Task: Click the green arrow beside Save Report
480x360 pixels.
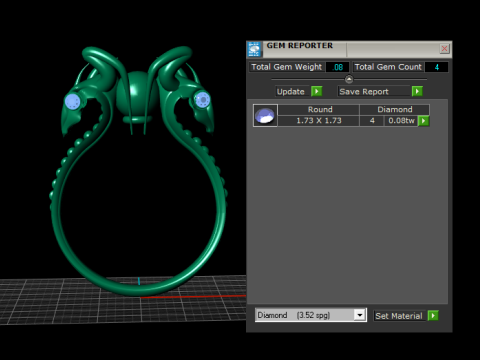Action: coord(417,91)
